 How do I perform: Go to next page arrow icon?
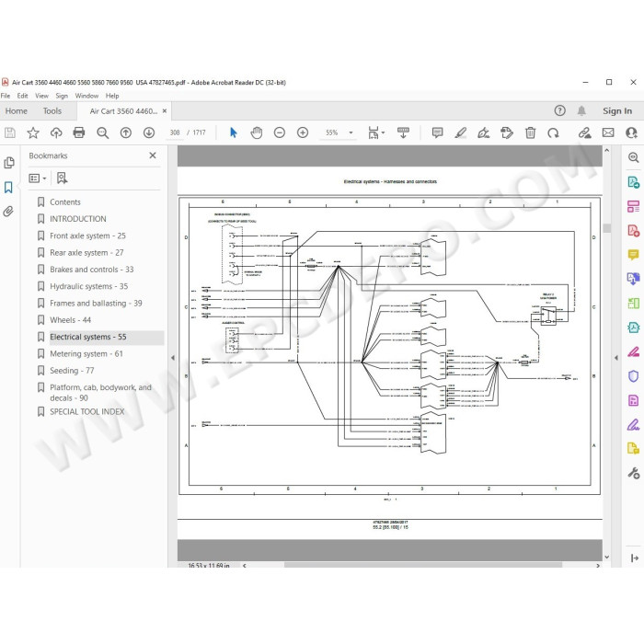click(x=149, y=132)
